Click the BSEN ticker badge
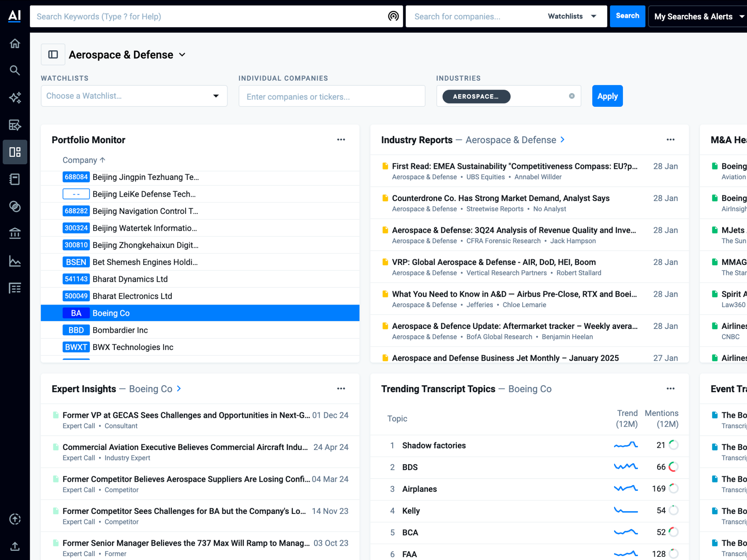The width and height of the screenshot is (747, 560). coord(76,262)
